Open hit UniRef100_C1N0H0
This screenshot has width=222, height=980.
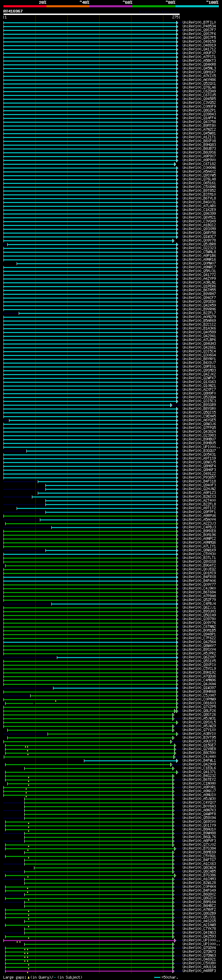coord(199,783)
